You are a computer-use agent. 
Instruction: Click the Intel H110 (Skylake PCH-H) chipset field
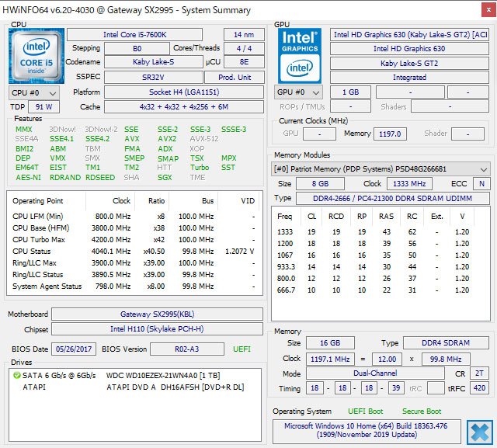(157, 329)
